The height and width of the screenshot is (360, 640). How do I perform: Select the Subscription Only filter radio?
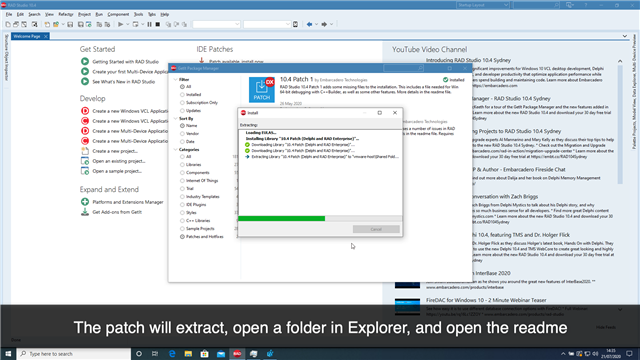[x=182, y=103]
